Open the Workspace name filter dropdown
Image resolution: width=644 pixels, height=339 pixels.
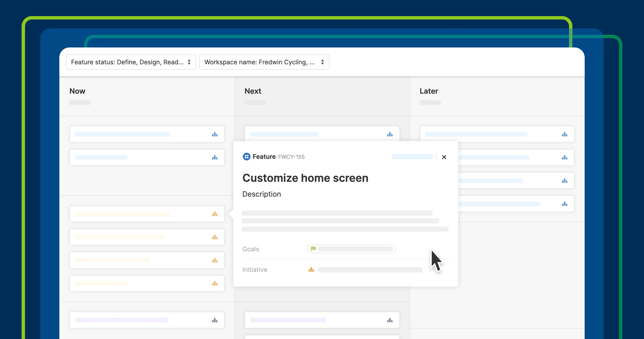click(264, 62)
